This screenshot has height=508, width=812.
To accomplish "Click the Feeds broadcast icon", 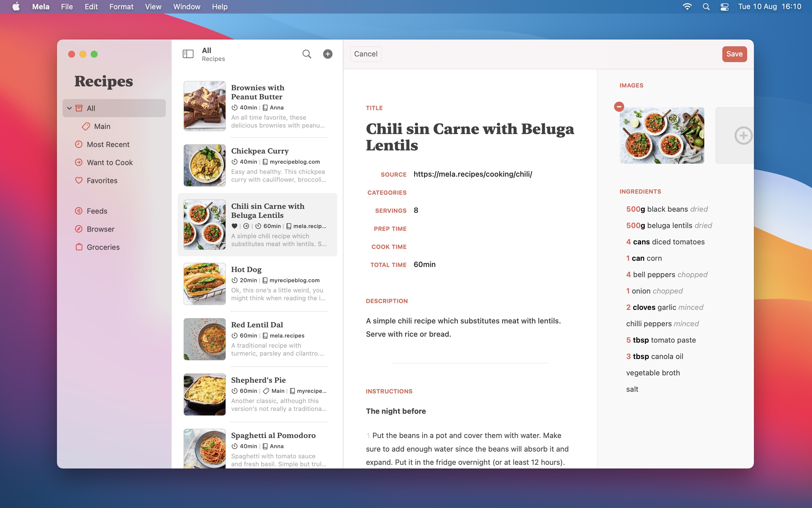I will [x=78, y=211].
